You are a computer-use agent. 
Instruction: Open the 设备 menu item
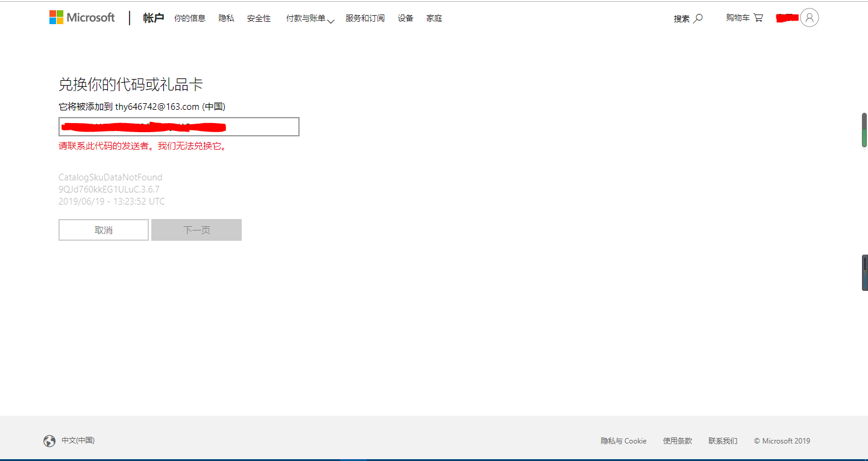pos(406,18)
